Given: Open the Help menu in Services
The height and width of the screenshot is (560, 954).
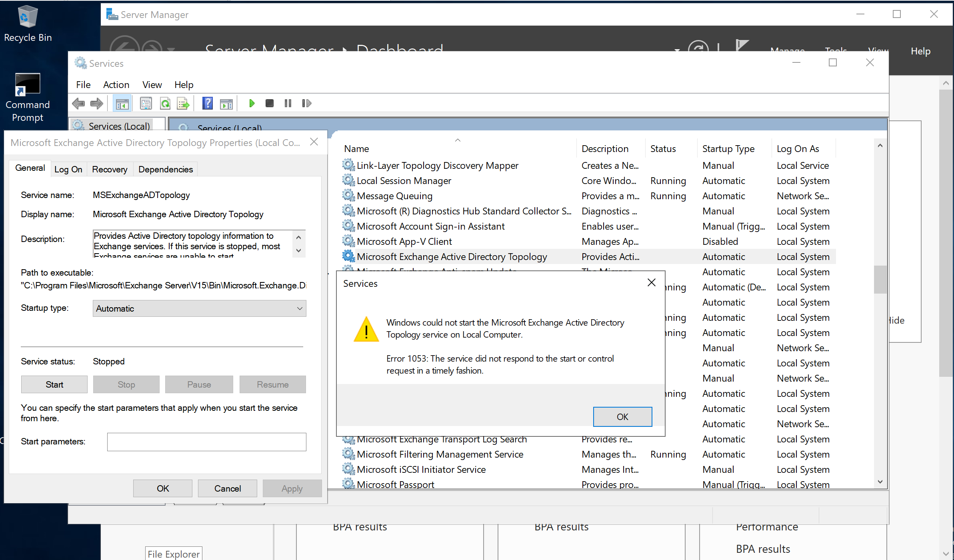Looking at the screenshot, I should [184, 85].
